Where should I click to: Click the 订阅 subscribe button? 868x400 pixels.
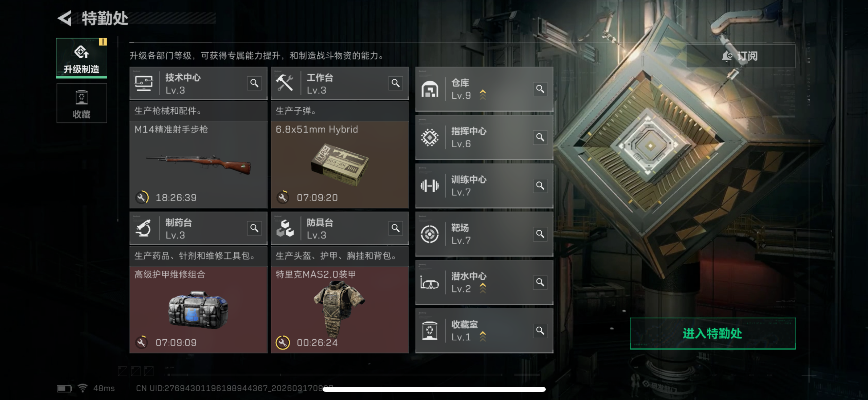tap(740, 56)
